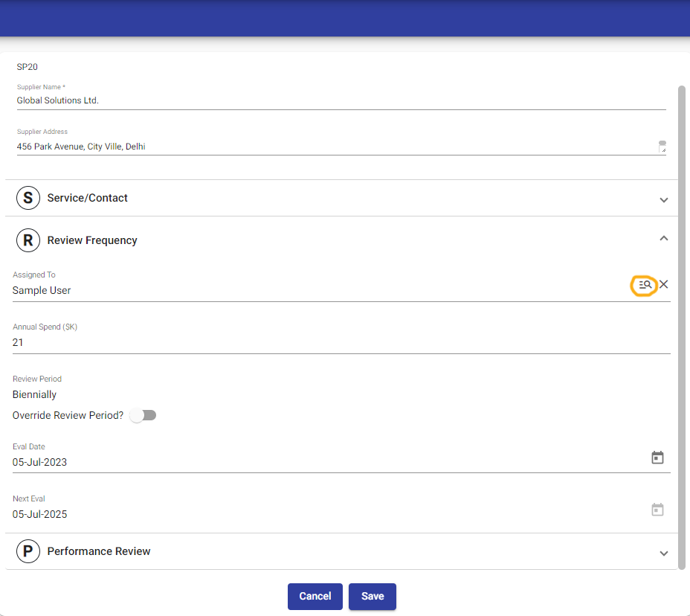Click the Cancel button

(315, 596)
